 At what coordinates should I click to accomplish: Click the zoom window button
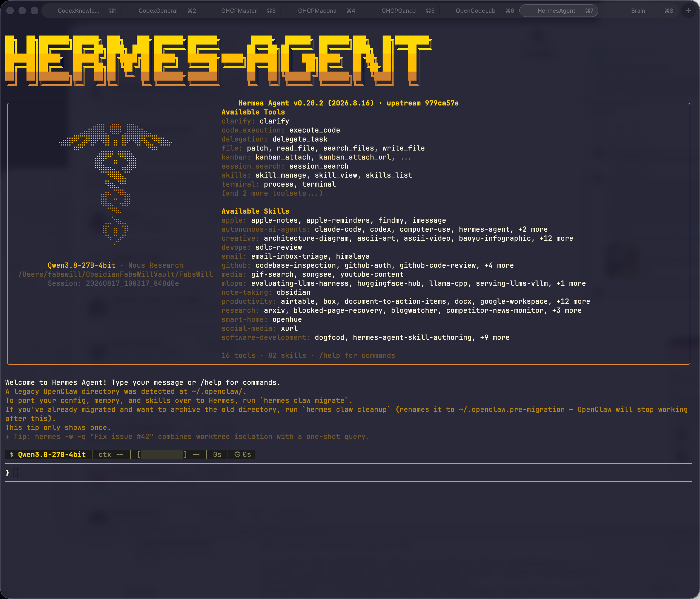tap(34, 11)
